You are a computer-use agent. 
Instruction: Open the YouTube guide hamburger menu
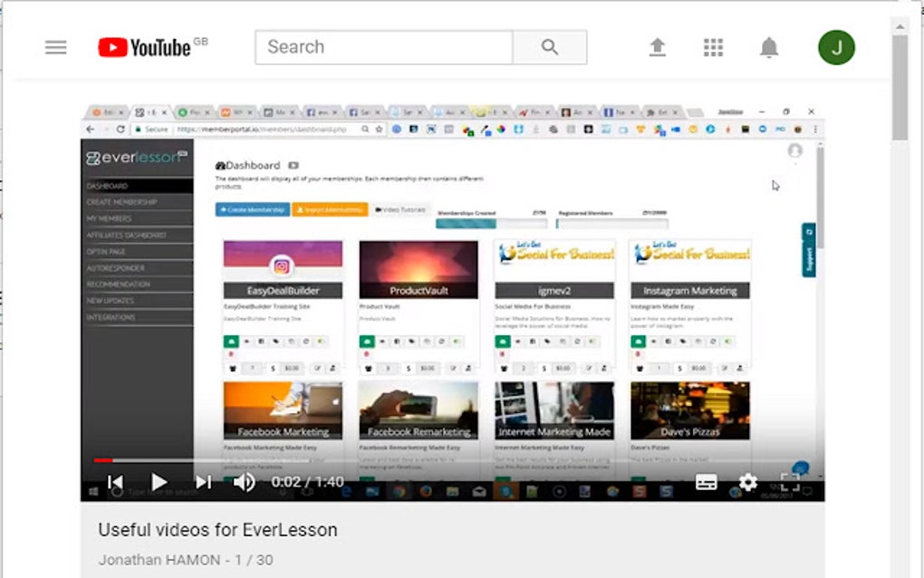(55, 47)
